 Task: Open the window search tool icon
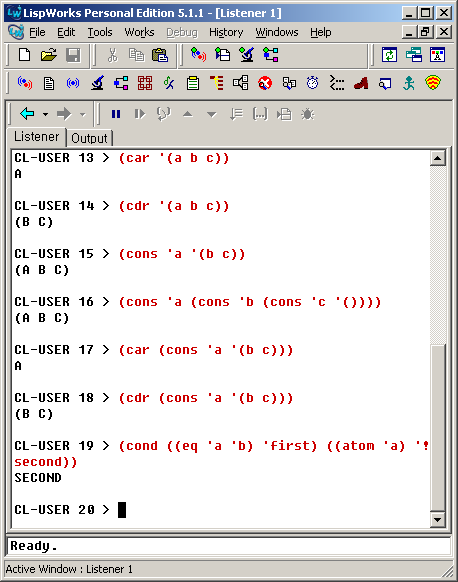[385, 83]
